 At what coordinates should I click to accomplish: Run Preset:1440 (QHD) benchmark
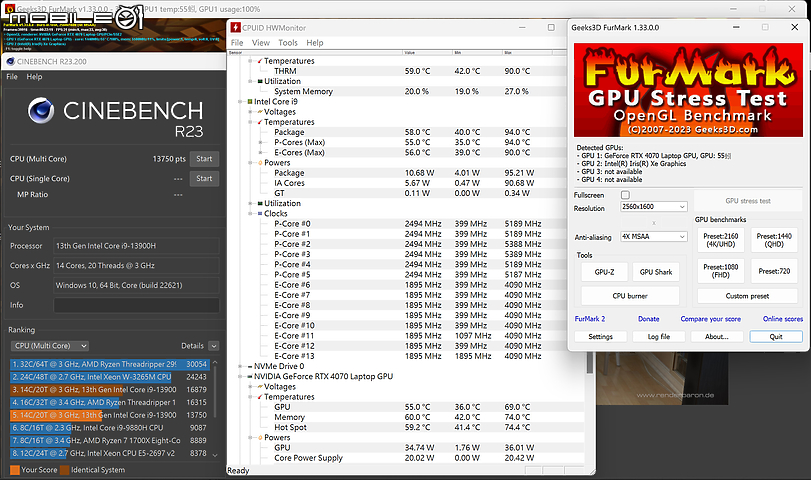[774, 240]
